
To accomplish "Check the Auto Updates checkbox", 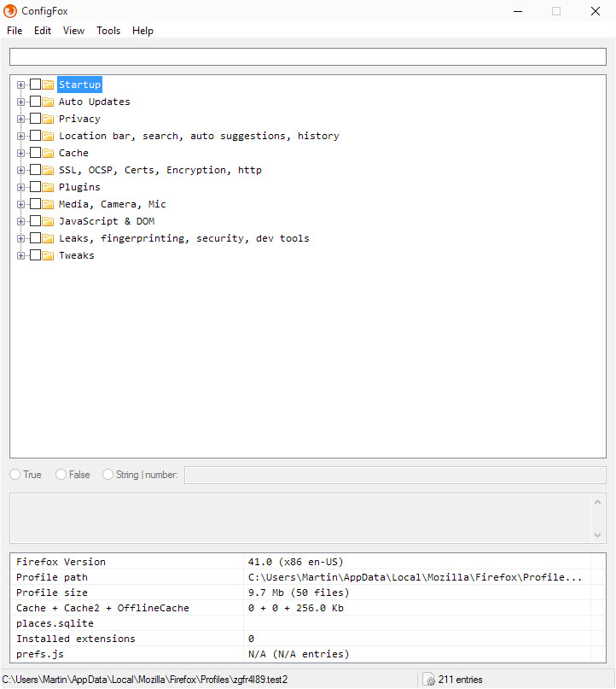I will click(35, 101).
